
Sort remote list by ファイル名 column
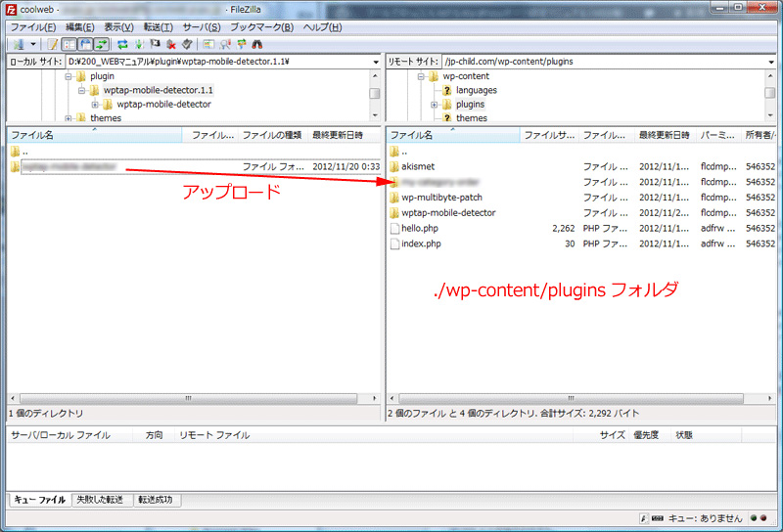click(453, 135)
